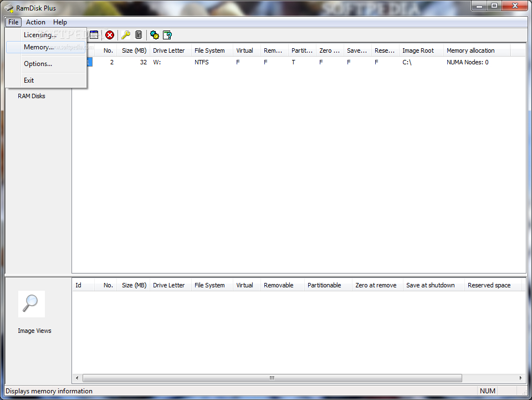Image resolution: width=532 pixels, height=400 pixels.
Task: Sort top list by Drive Letter column
Action: 171,50
